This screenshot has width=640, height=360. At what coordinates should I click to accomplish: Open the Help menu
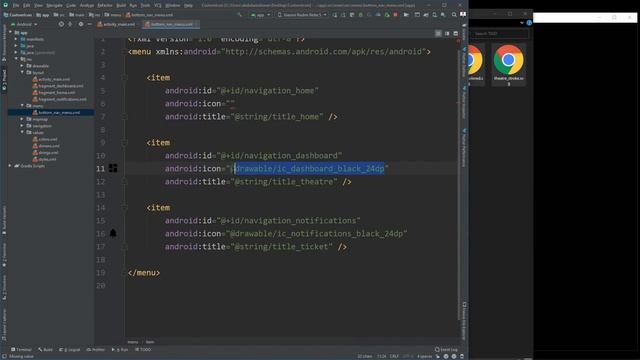[188, 5]
